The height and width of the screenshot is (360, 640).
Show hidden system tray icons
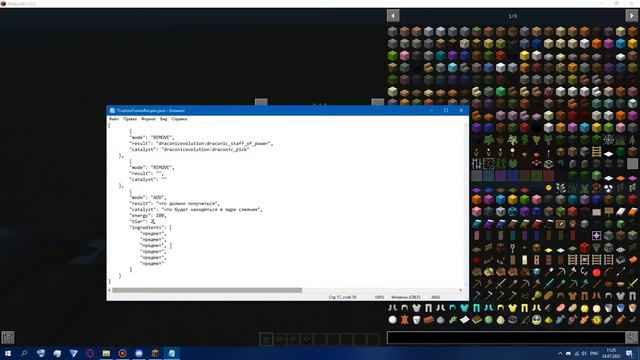tap(560, 353)
